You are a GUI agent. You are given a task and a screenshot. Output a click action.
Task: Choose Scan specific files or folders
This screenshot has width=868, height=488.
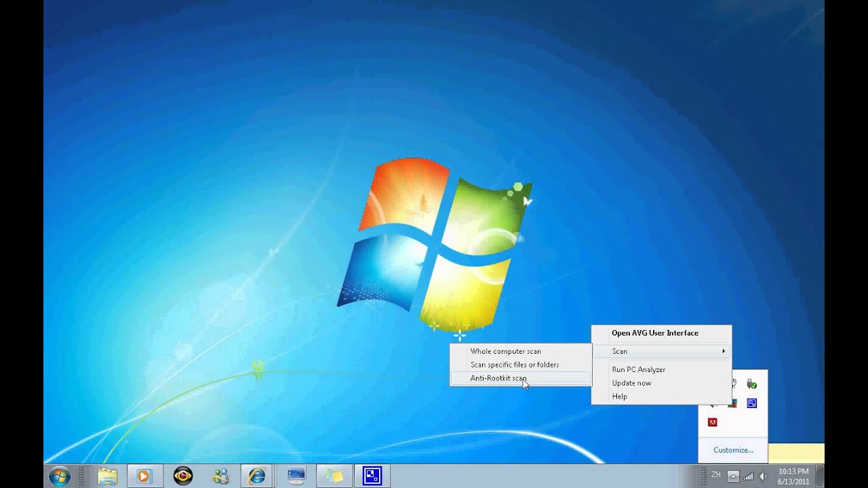click(520, 365)
